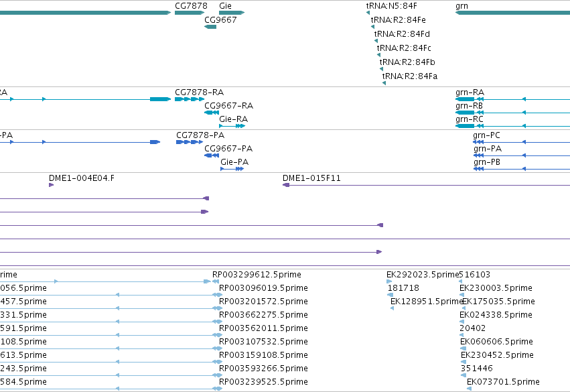Click the 181718 feature label
570x392 pixels.
point(403,288)
